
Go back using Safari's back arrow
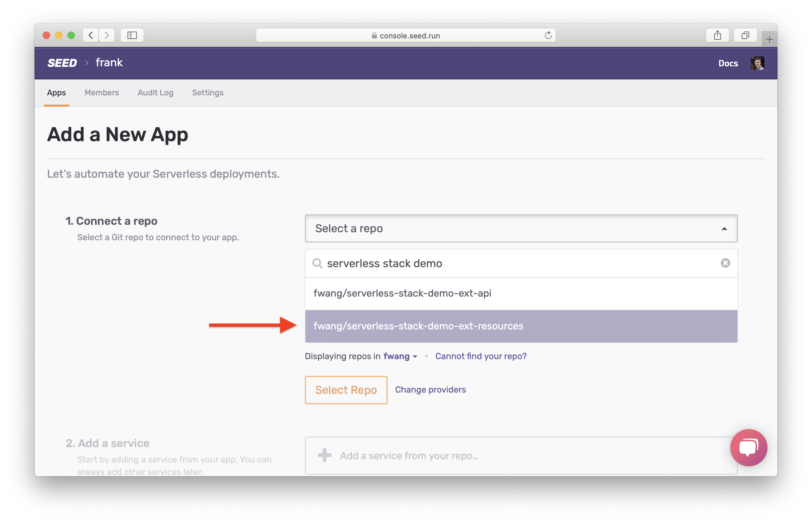91,35
